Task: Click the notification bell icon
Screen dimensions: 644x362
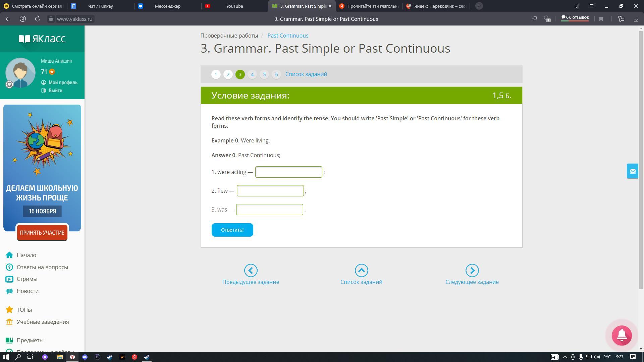Action: (x=622, y=335)
